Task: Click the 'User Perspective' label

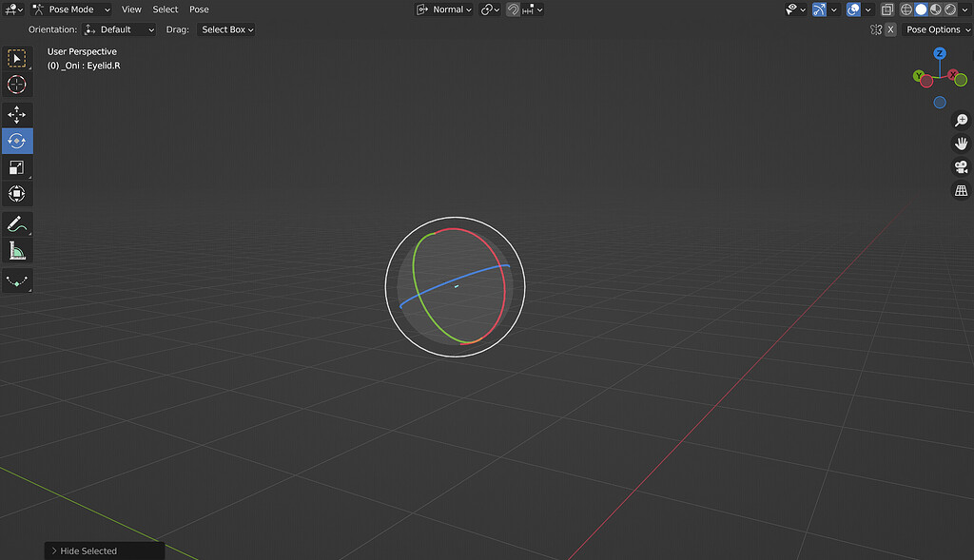Action: pyautogui.click(x=82, y=51)
